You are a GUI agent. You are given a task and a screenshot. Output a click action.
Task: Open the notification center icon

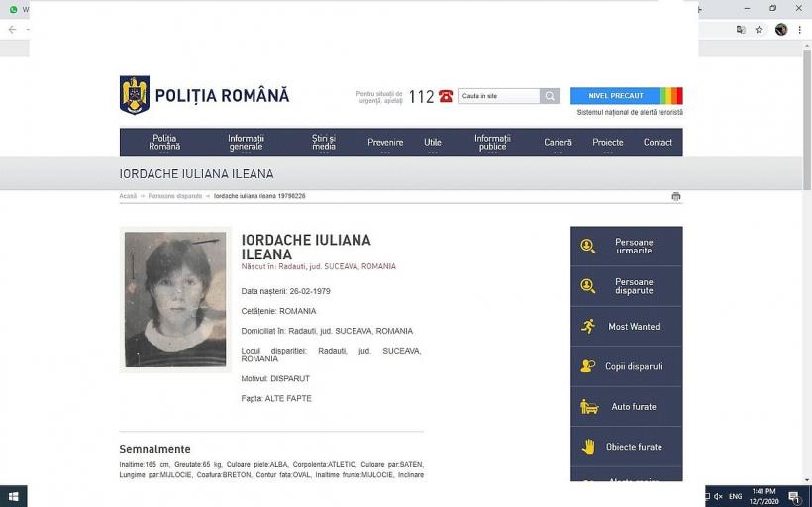coord(794,497)
